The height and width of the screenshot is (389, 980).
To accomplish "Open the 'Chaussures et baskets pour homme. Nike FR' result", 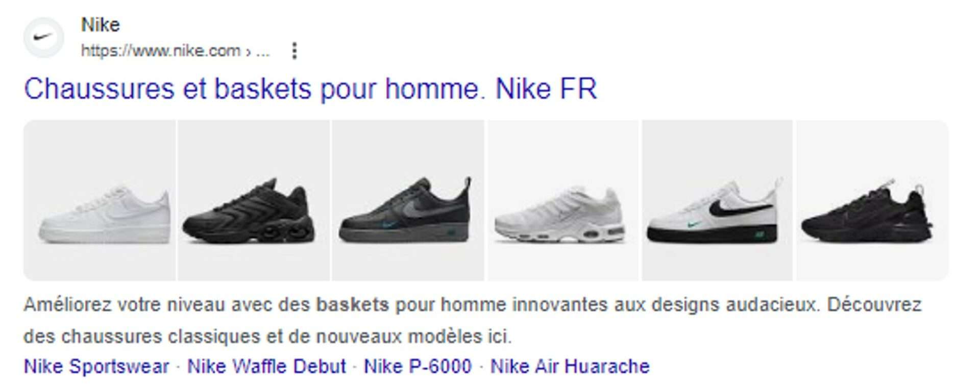I will pyautogui.click(x=310, y=89).
